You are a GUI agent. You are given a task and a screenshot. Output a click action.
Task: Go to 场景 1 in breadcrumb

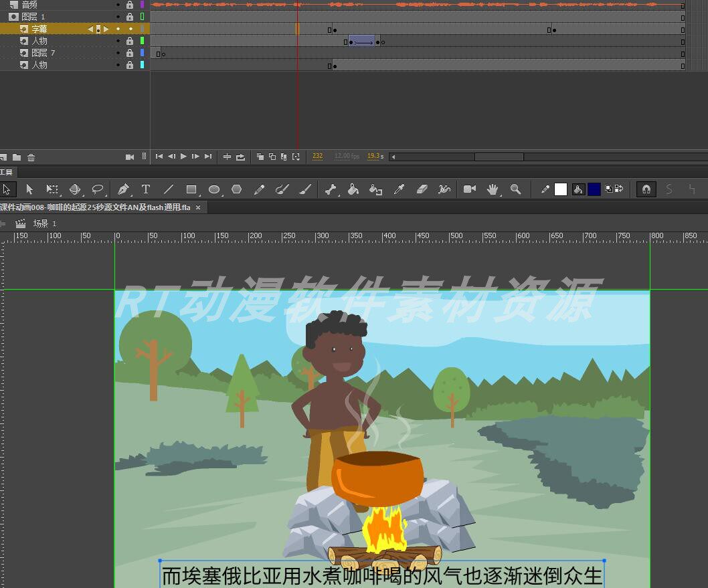tap(45, 223)
